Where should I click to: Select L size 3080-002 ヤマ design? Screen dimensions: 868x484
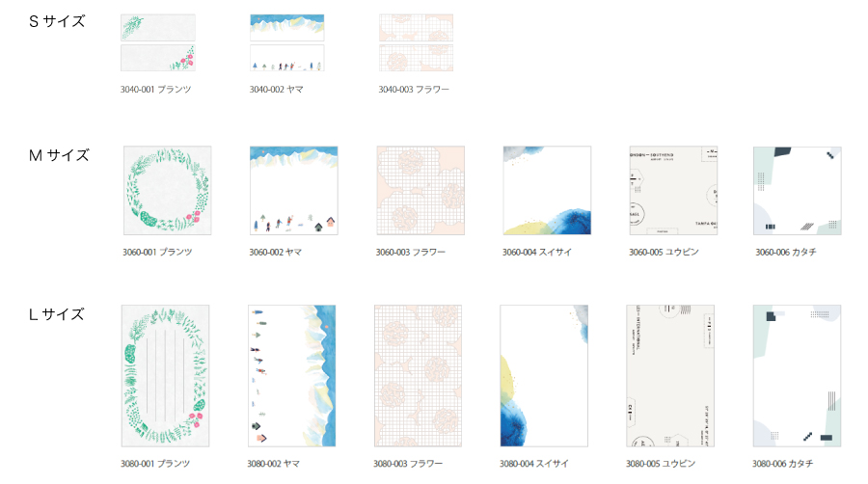pyautogui.click(x=292, y=375)
